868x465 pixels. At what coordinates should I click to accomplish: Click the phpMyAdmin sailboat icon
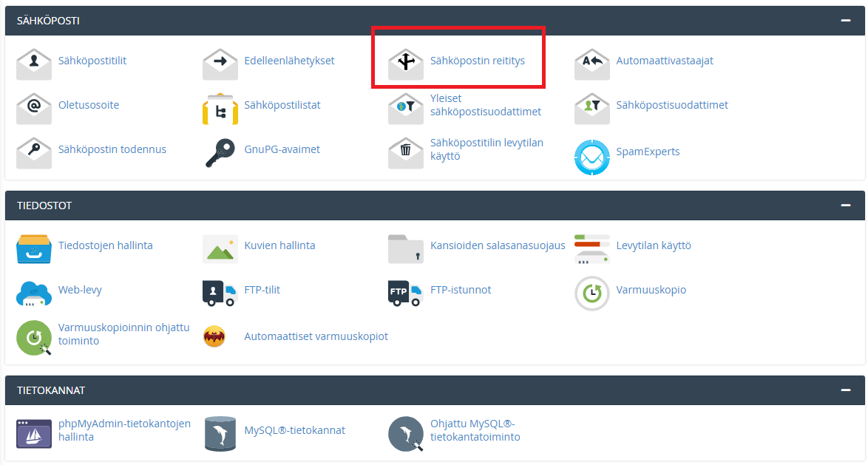pyautogui.click(x=34, y=433)
